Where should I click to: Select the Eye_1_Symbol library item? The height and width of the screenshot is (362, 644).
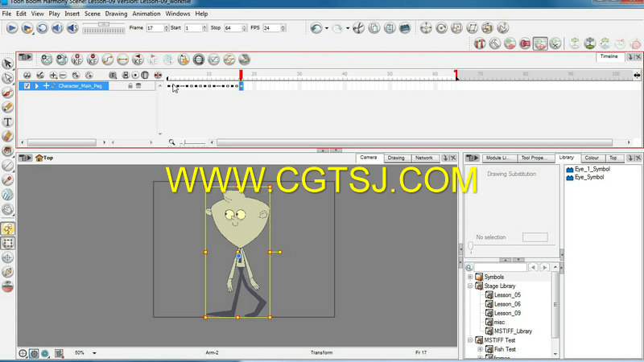(592, 169)
